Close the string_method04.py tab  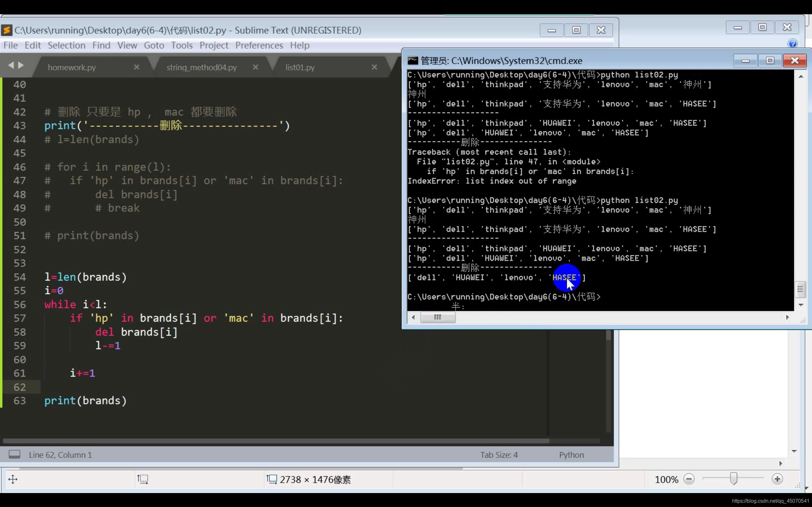pos(255,67)
